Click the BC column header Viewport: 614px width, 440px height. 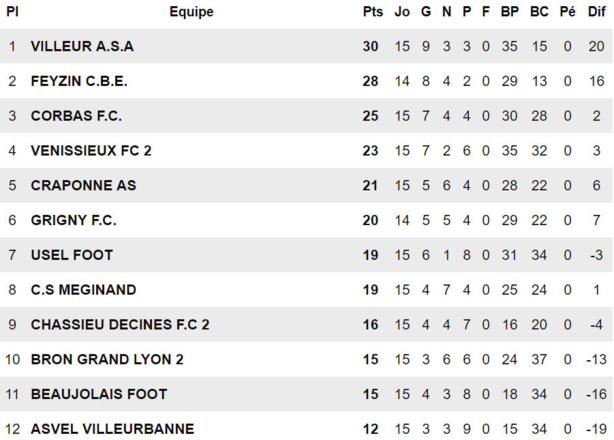coord(540,12)
